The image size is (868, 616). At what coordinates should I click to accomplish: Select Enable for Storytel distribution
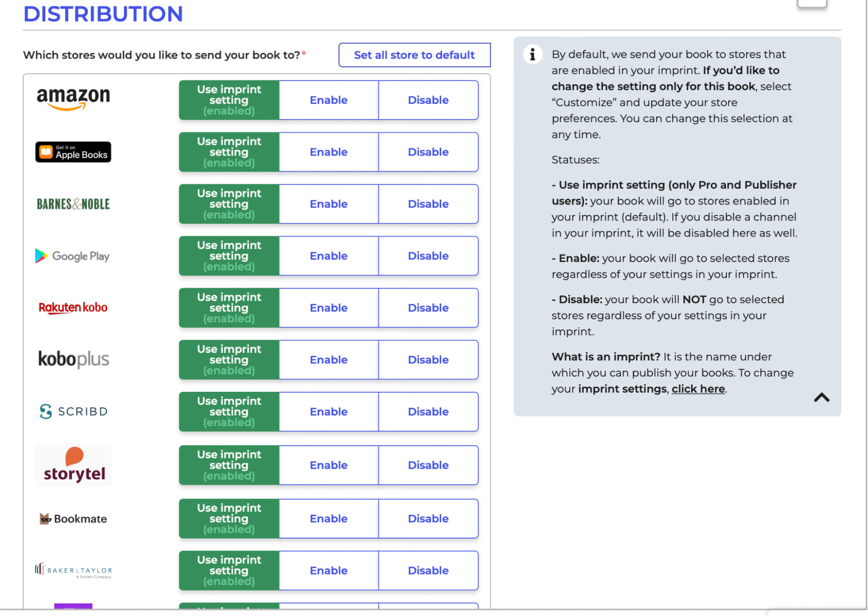[x=328, y=465]
